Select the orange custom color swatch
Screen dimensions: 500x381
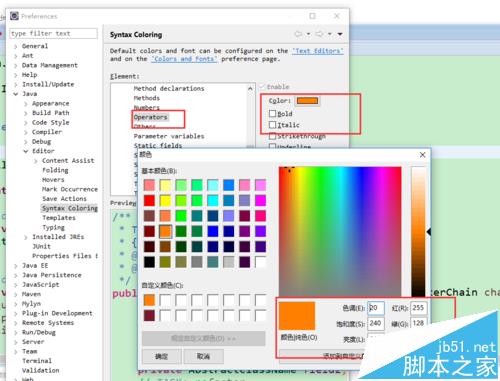tap(149, 300)
